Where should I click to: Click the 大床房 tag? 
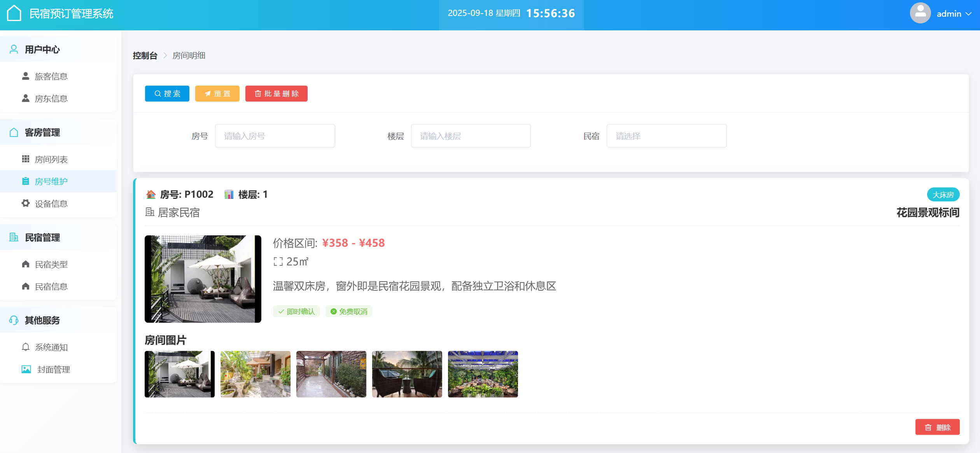(x=943, y=195)
